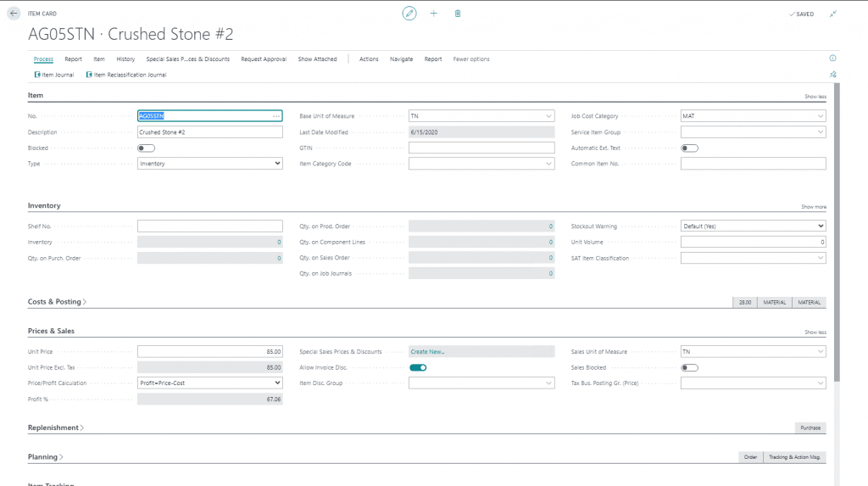Click the edit pencil icon

409,14
